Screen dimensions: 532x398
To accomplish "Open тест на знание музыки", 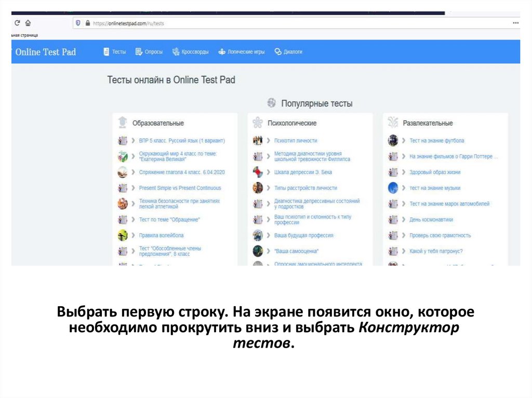I will tap(435, 188).
